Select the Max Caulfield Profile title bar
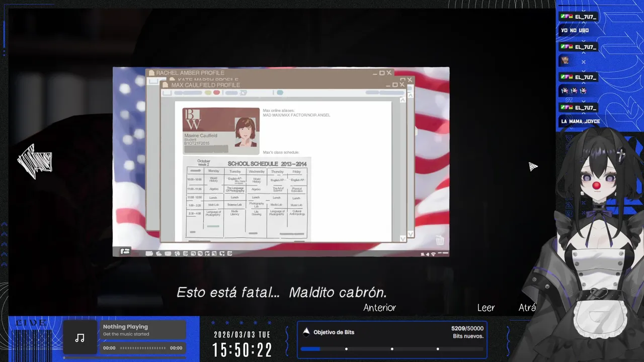The width and height of the screenshot is (644, 362). (283, 85)
